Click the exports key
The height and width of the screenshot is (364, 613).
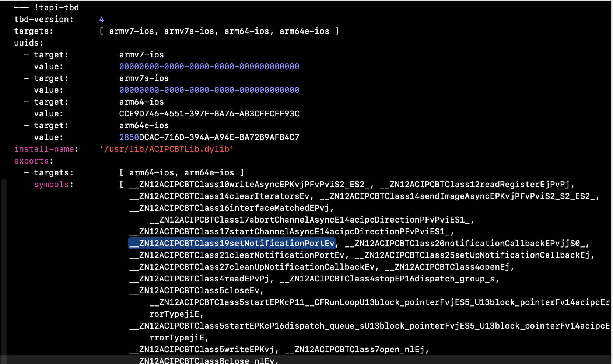[31, 161]
